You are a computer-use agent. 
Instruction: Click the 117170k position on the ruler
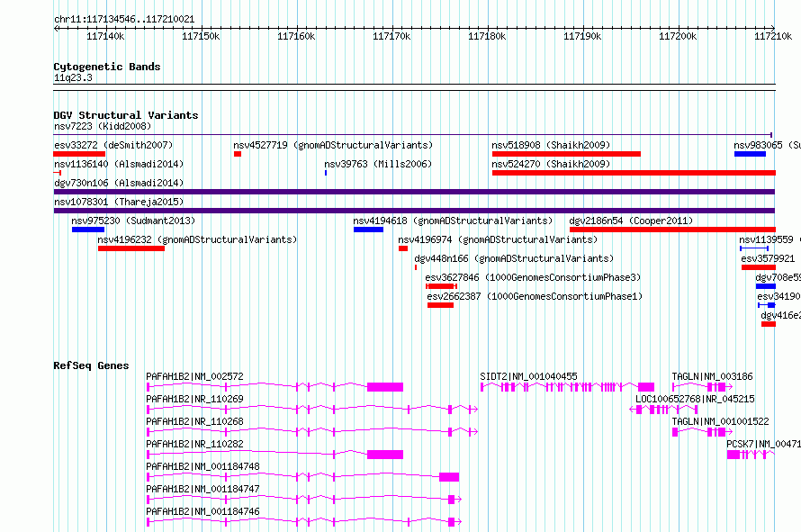tap(391, 36)
